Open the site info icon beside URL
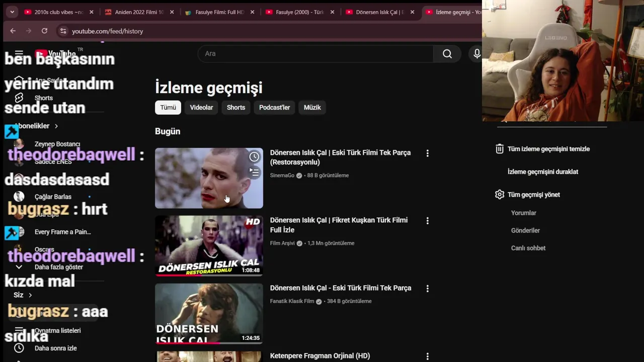Image resolution: width=644 pixels, height=362 pixels. (x=63, y=31)
